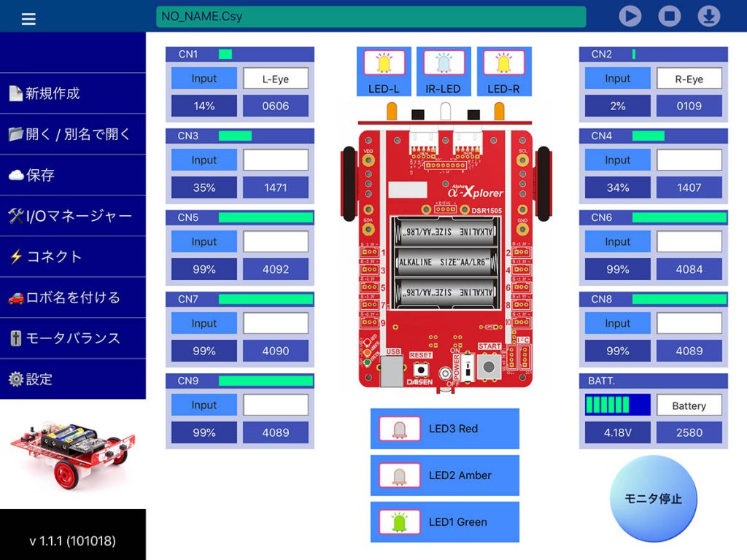
Task: Click the I/O manager tools icon
Action: pos(16,216)
